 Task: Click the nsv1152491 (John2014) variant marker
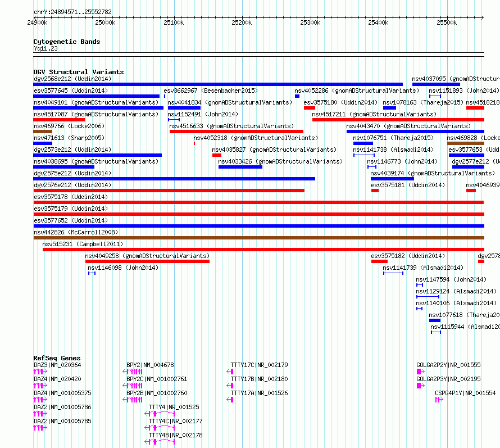click(174, 120)
